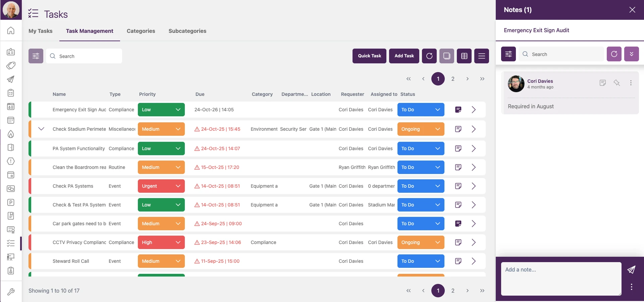This screenshot has width=644, height=302.
Task: Open the My Tasks tab
Action: tap(40, 31)
